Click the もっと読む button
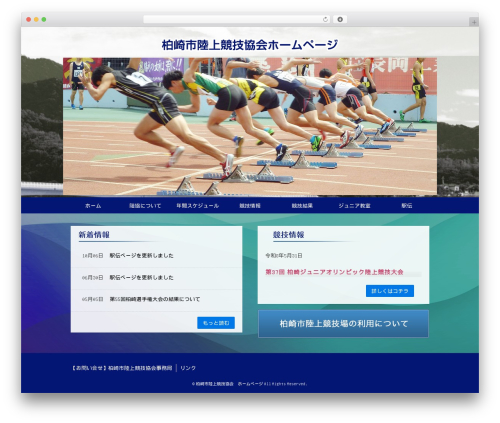 tap(216, 323)
